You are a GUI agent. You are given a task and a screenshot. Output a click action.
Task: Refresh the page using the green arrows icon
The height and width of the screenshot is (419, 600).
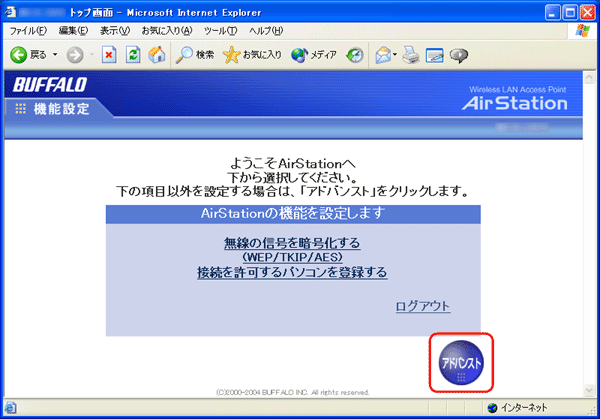tap(133, 55)
